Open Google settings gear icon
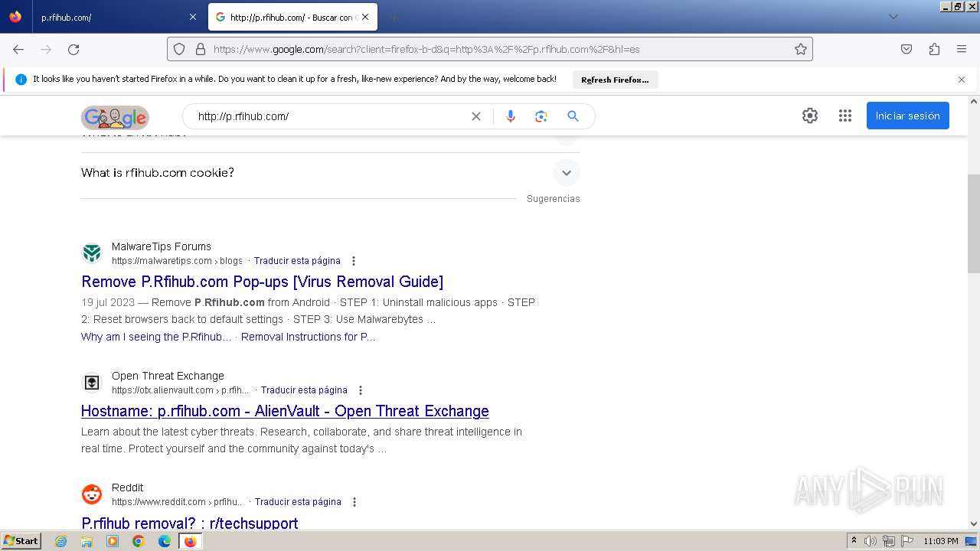Image resolution: width=980 pixels, height=551 pixels. [810, 116]
